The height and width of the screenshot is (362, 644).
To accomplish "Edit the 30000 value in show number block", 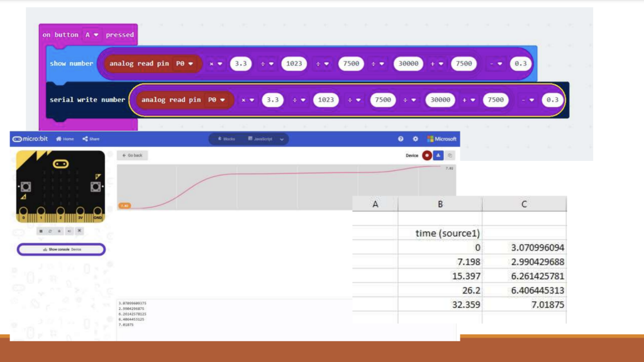I will (408, 63).
